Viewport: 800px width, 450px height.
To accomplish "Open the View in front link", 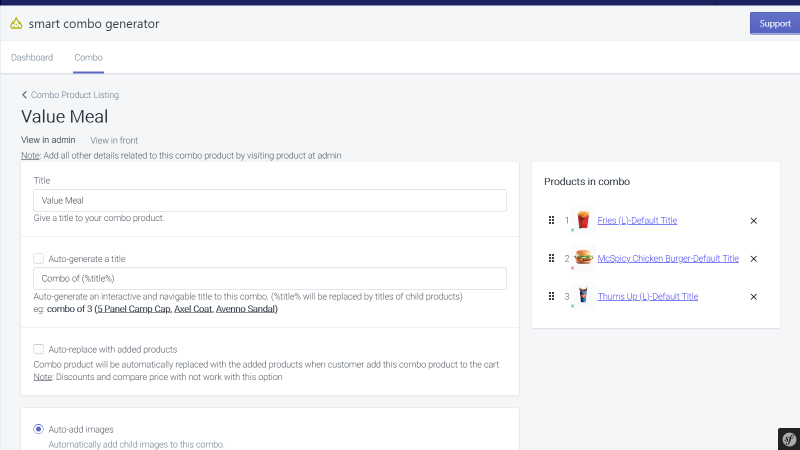I will (x=114, y=140).
